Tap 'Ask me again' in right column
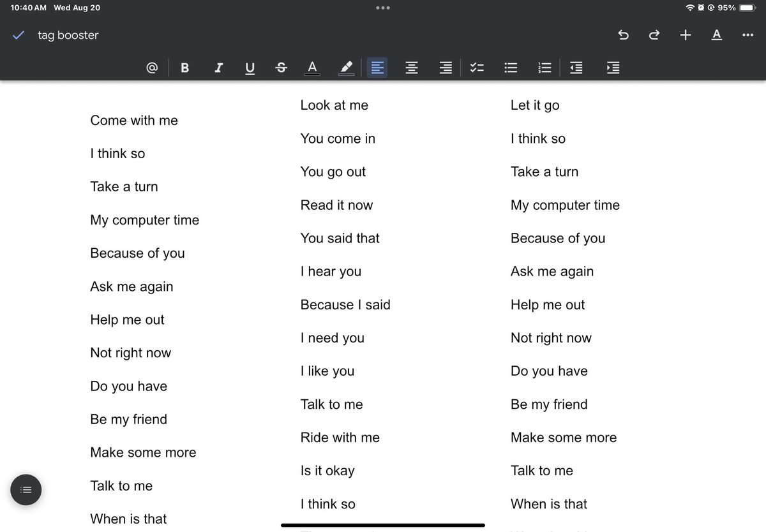The height and width of the screenshot is (532, 766). click(552, 271)
